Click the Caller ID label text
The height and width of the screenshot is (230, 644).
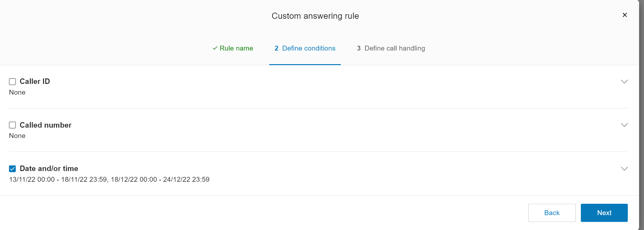pos(35,81)
